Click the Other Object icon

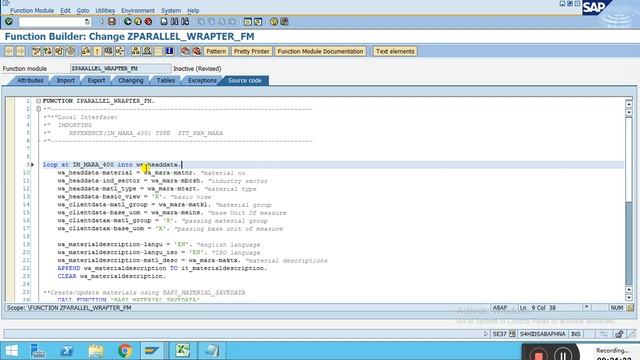click(59, 51)
